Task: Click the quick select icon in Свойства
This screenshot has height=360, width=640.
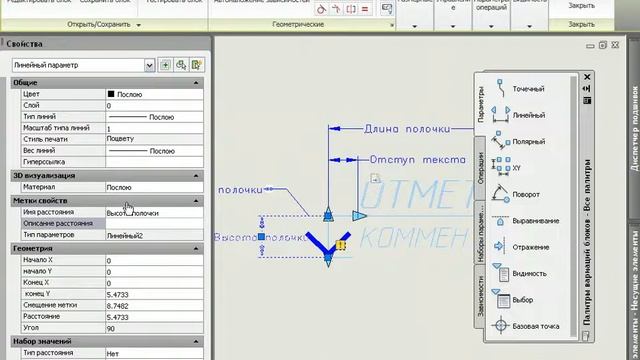Action: 197,65
